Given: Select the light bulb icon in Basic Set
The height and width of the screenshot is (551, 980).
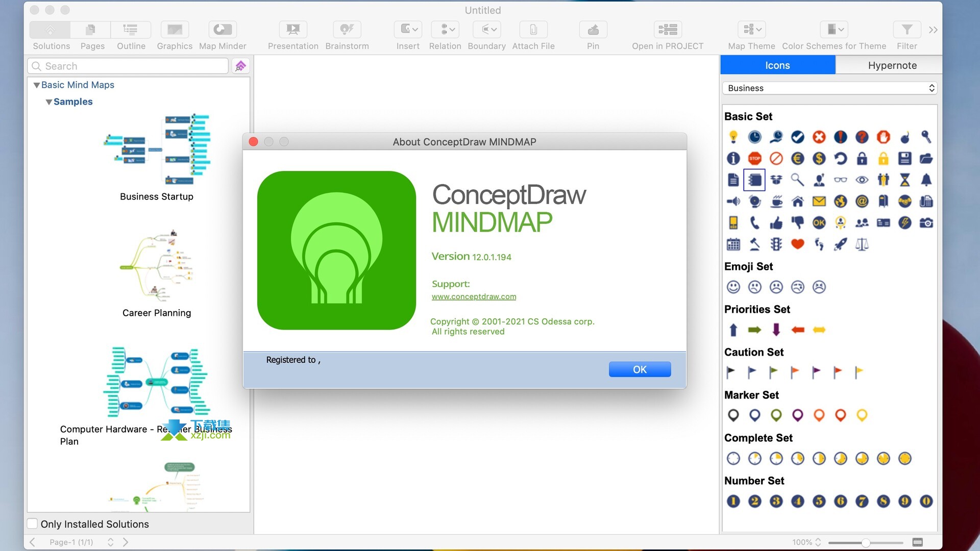Looking at the screenshot, I should pos(733,137).
